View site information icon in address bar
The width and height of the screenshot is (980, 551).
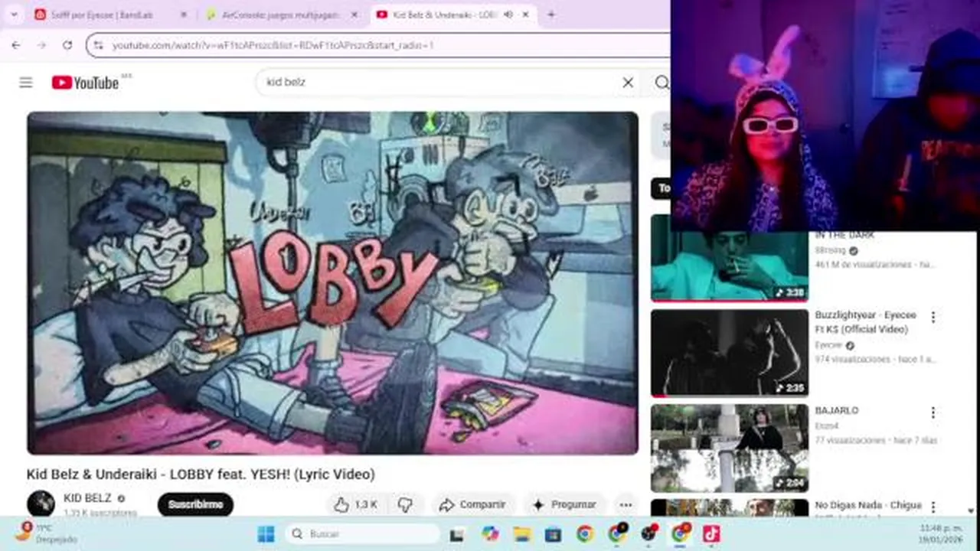point(98,45)
